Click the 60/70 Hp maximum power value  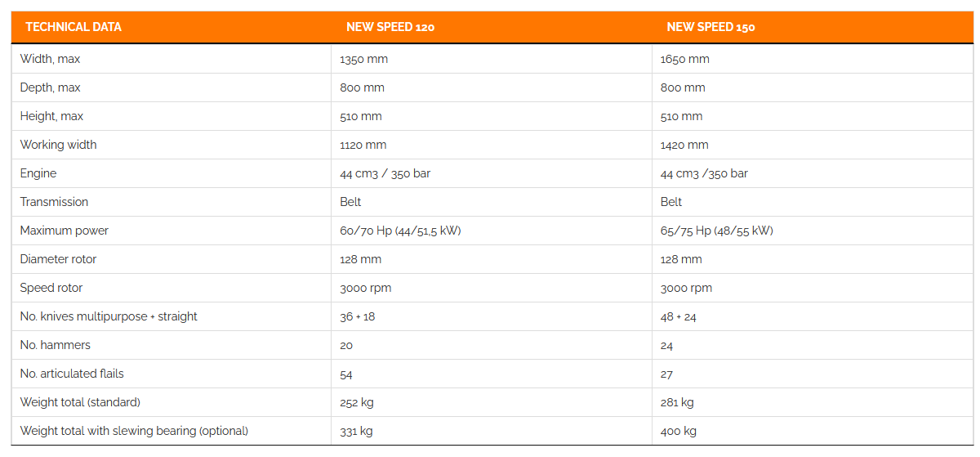[400, 231]
